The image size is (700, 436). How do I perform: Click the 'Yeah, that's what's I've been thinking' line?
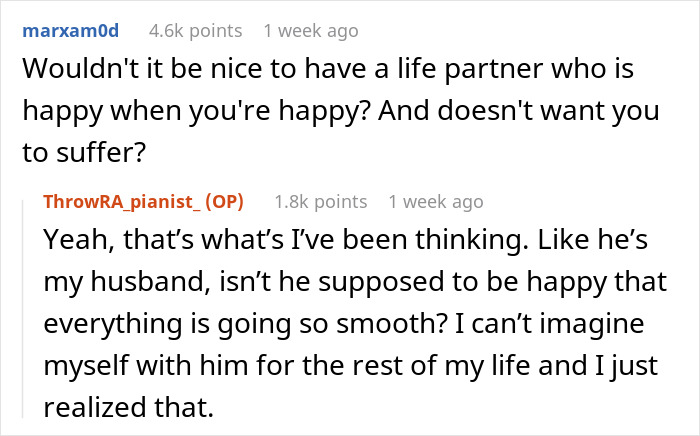click(x=300, y=243)
